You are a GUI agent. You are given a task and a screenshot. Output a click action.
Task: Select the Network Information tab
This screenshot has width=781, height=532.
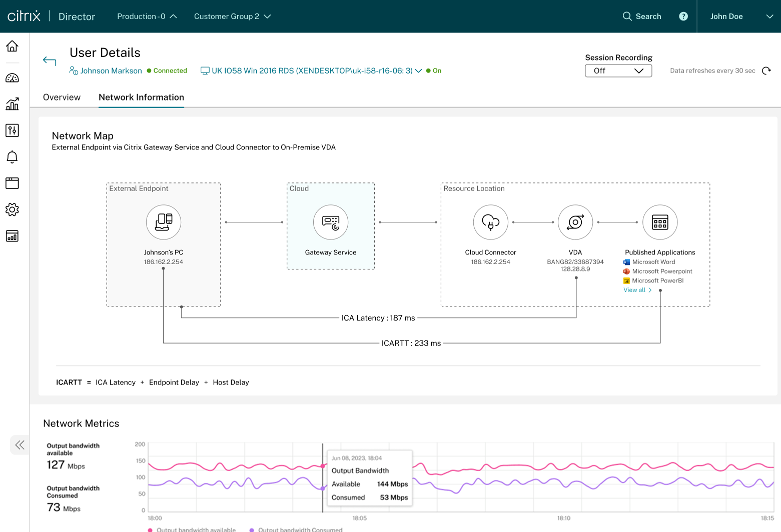click(x=141, y=97)
